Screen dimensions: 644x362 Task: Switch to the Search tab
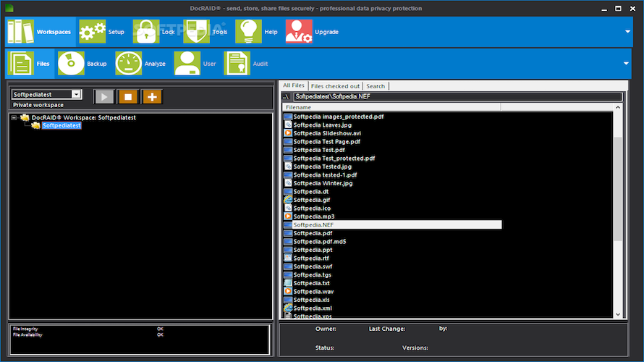tap(376, 86)
